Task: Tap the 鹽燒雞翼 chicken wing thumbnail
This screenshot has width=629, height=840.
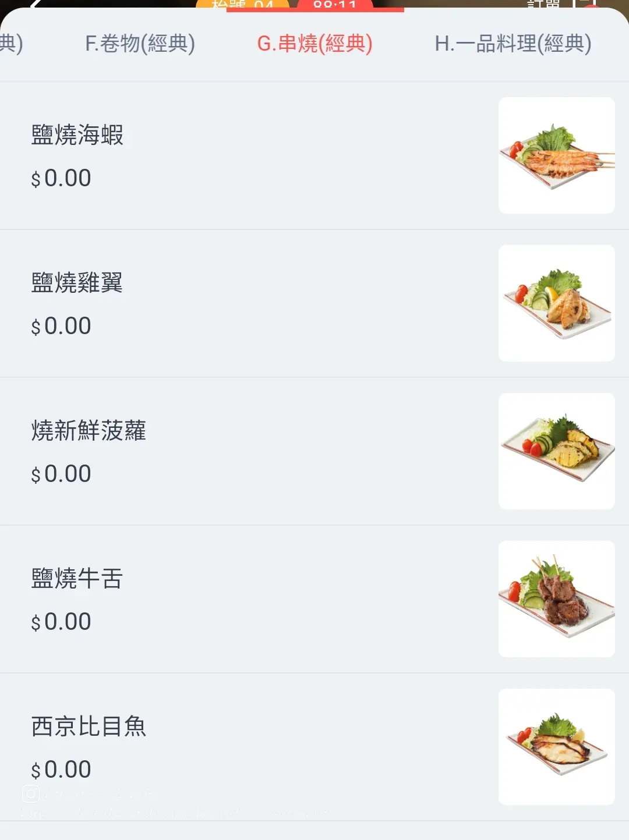Action: [x=557, y=303]
